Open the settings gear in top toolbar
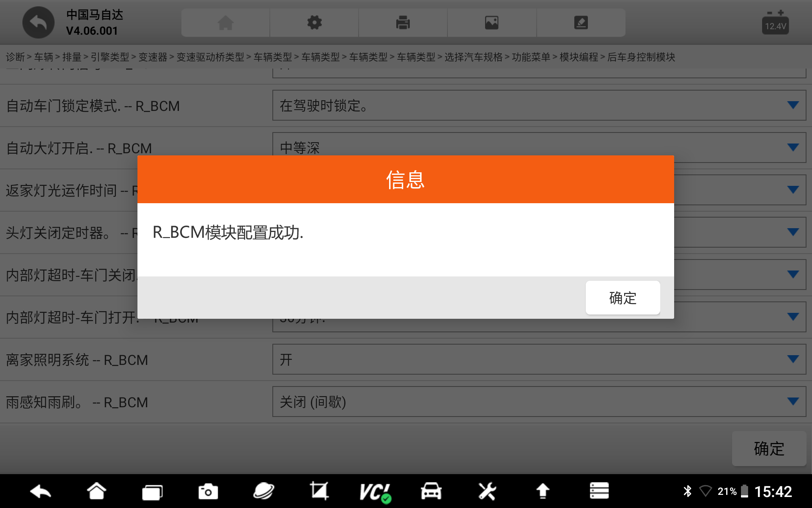This screenshot has width=812, height=508. pyautogui.click(x=314, y=22)
